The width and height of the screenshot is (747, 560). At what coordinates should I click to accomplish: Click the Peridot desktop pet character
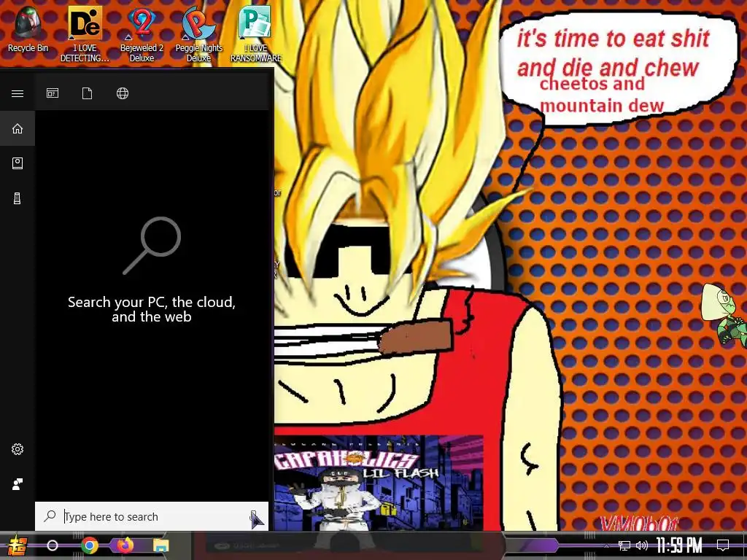723,314
